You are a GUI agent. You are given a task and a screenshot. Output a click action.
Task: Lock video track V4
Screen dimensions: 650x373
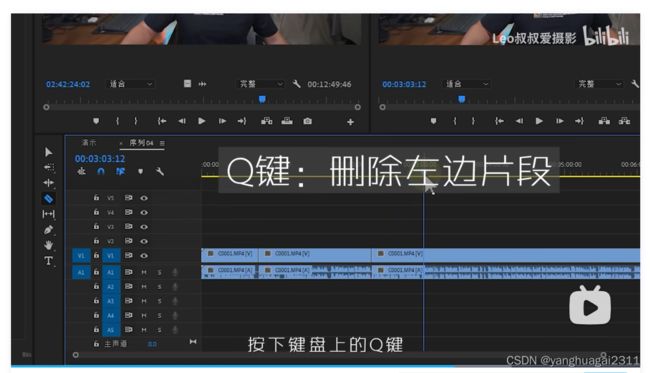point(96,212)
